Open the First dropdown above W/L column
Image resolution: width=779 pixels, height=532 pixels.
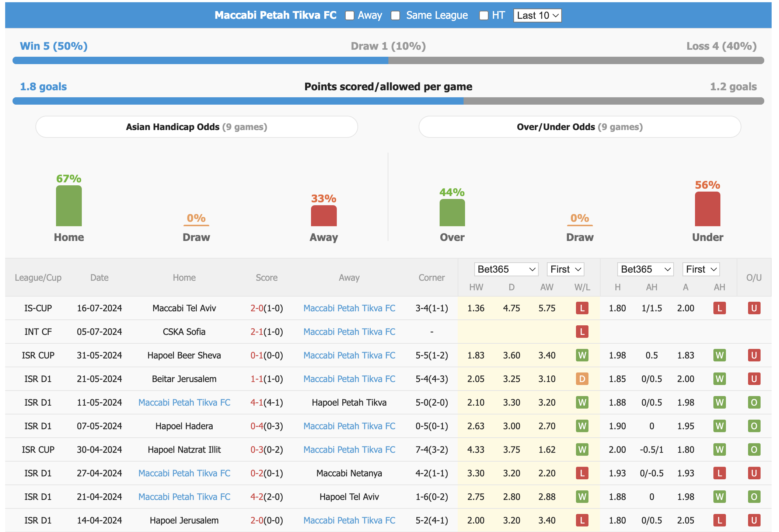(566, 269)
